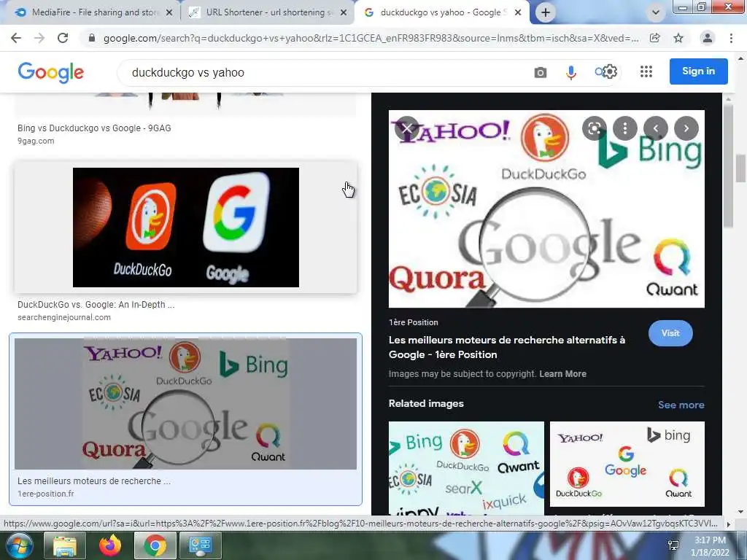Bookmark this page with star icon
The width and height of the screenshot is (747, 560).
pyautogui.click(x=678, y=38)
